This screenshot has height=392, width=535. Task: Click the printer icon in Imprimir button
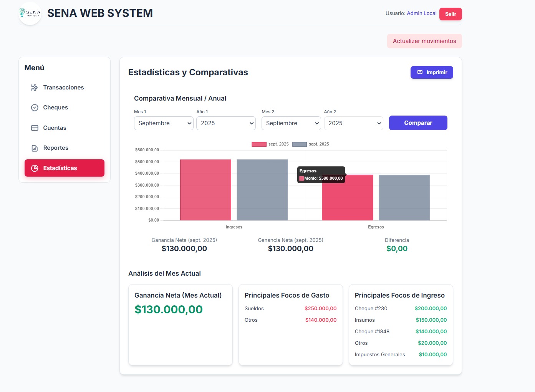(x=420, y=72)
